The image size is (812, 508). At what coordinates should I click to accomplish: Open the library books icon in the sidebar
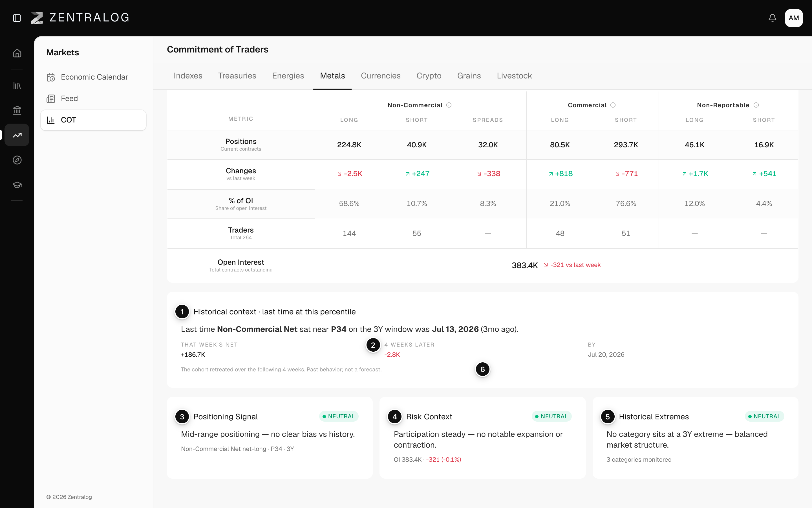pos(17,86)
